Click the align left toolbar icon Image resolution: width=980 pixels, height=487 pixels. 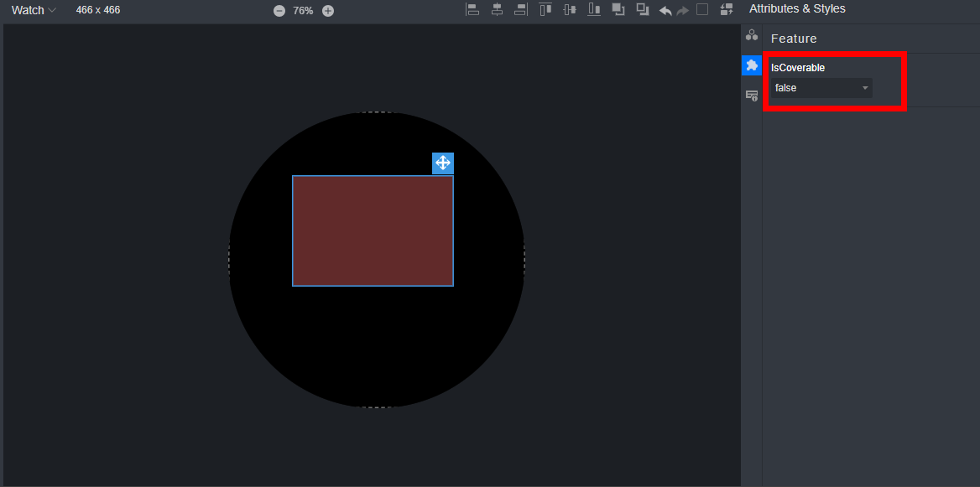472,10
